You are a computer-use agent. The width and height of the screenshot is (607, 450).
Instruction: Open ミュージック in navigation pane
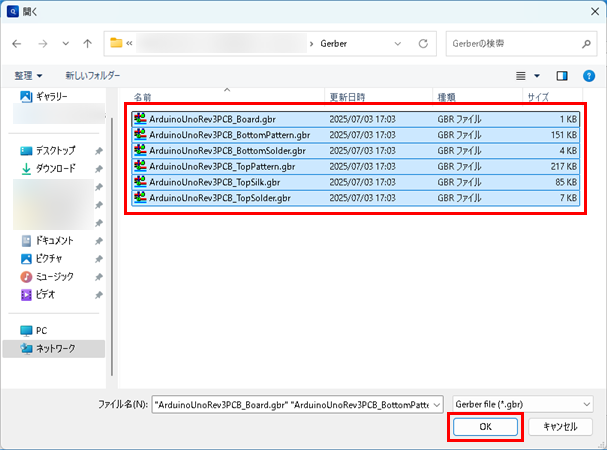point(47,277)
